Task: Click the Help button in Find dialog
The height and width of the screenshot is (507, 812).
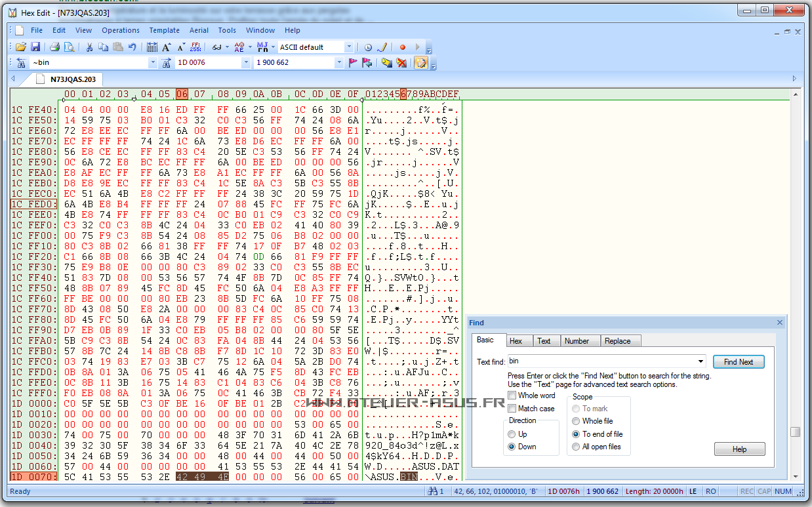Action: 739,449
